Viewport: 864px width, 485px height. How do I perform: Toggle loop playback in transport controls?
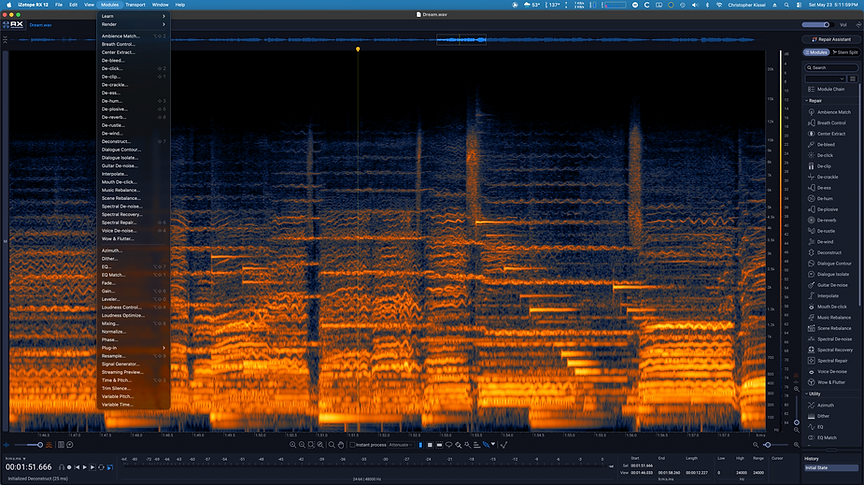tap(101, 467)
